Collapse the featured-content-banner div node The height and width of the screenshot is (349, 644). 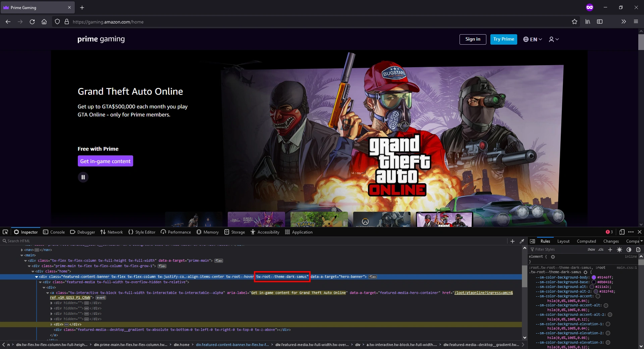coord(37,277)
